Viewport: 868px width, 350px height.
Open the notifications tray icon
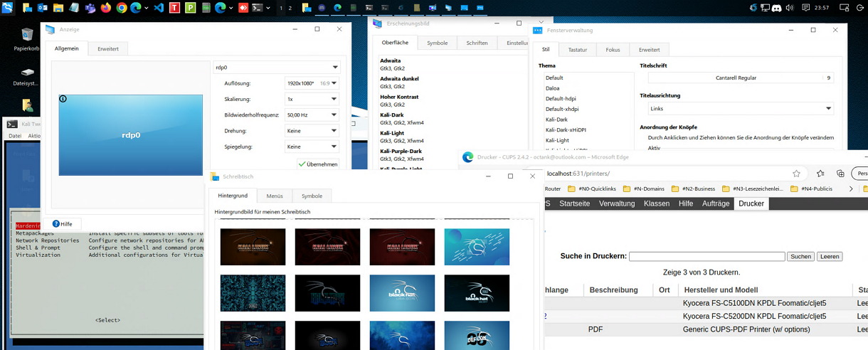805,8
